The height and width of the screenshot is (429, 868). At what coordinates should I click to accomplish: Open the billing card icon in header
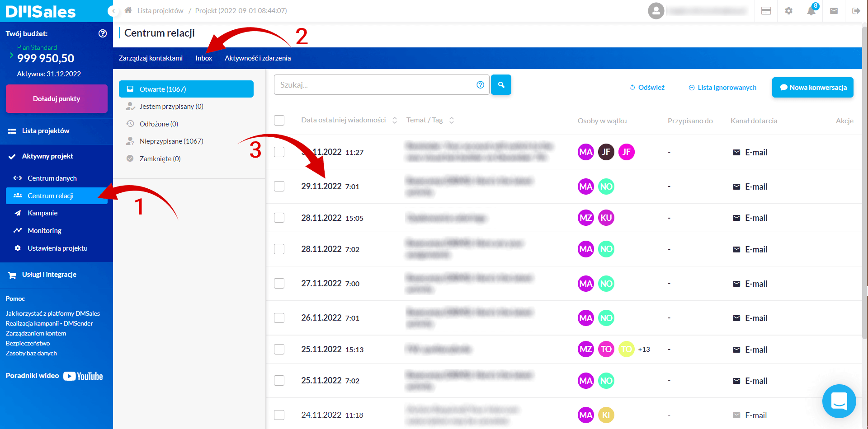point(766,11)
